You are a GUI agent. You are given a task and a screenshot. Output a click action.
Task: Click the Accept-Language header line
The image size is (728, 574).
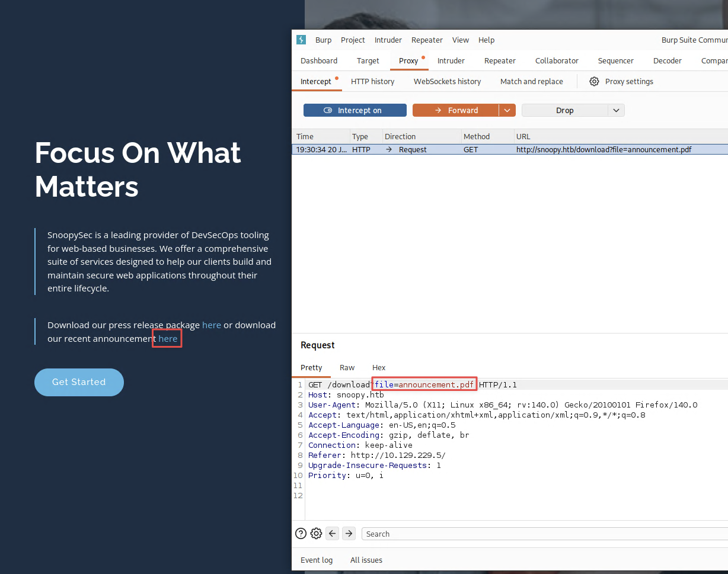point(382,425)
